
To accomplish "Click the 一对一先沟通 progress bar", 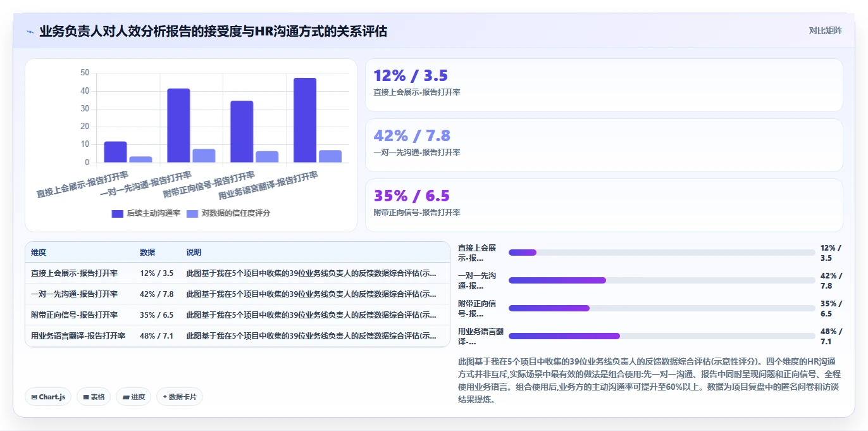I will pyautogui.click(x=662, y=280).
